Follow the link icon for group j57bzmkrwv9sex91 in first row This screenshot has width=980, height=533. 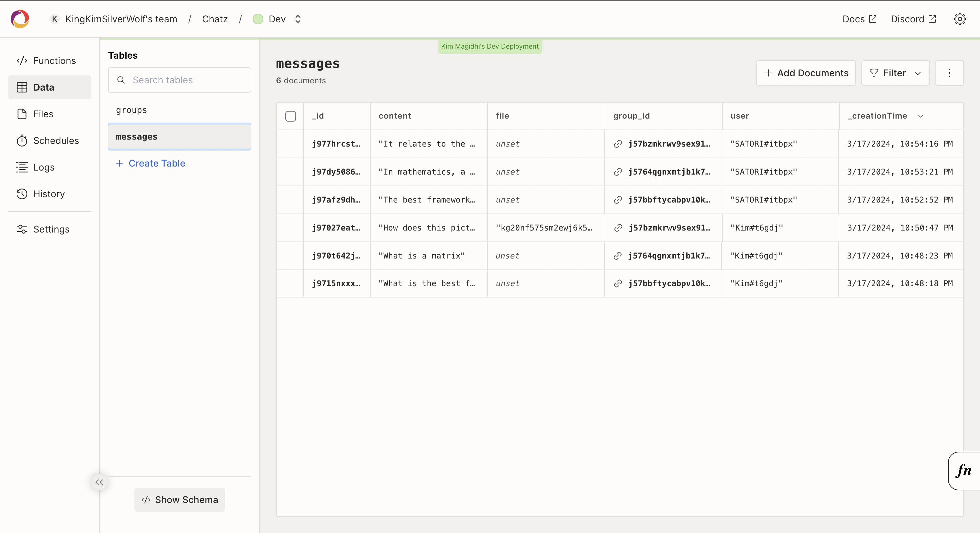tap(618, 144)
